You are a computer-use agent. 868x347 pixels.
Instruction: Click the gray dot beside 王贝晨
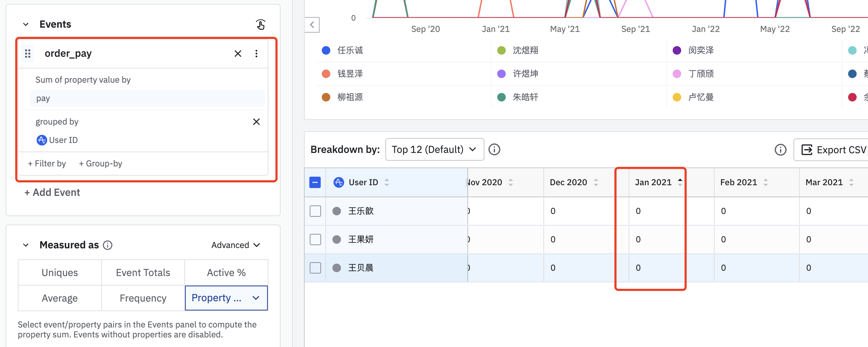(x=337, y=268)
